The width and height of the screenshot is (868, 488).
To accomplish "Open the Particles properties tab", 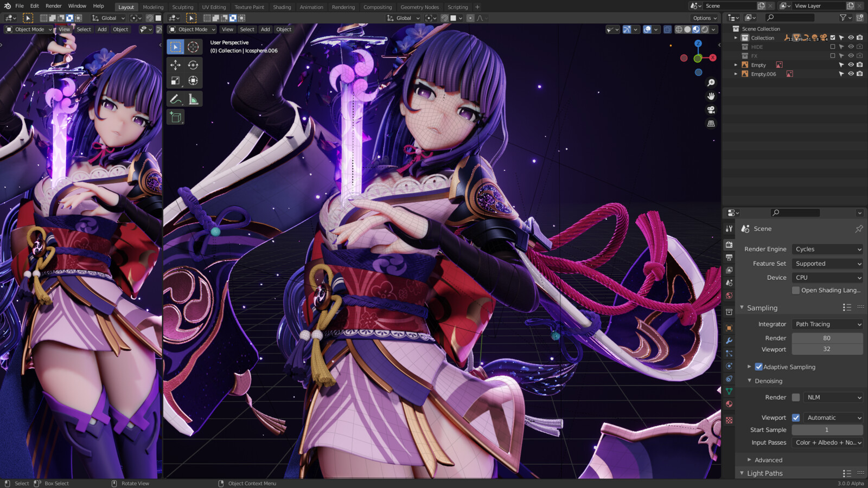I will click(x=729, y=354).
